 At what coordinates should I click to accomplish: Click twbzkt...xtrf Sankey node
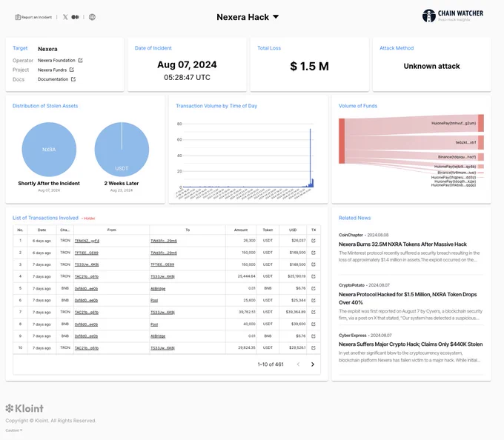click(x=481, y=142)
